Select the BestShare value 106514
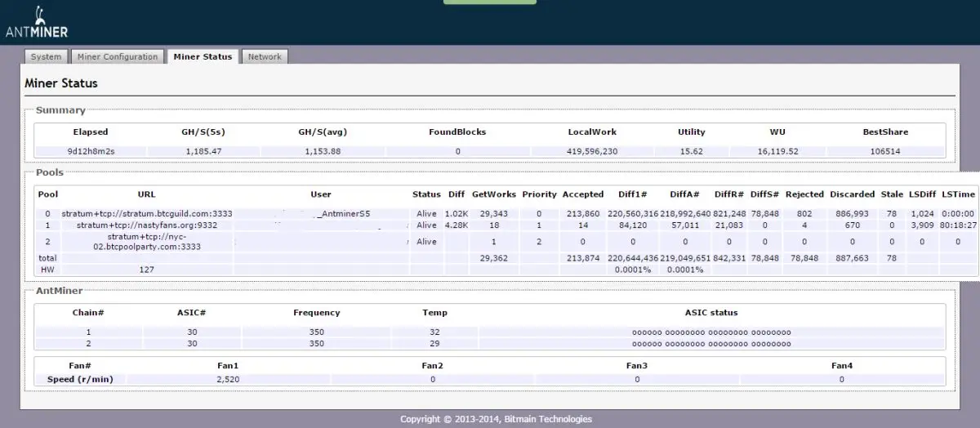 (x=885, y=152)
